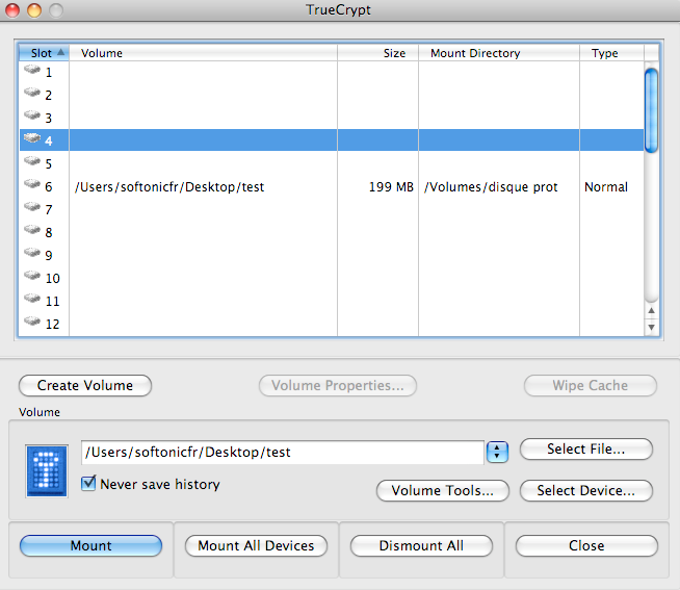Screen dimensions: 680x590
Task: Click the slot number 1 label
Action: tap(49, 72)
